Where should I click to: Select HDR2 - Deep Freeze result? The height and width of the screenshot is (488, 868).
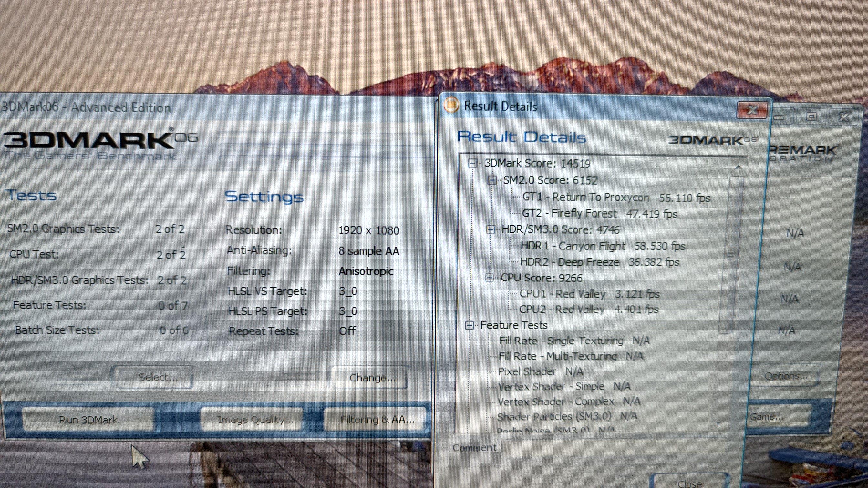click(x=569, y=262)
